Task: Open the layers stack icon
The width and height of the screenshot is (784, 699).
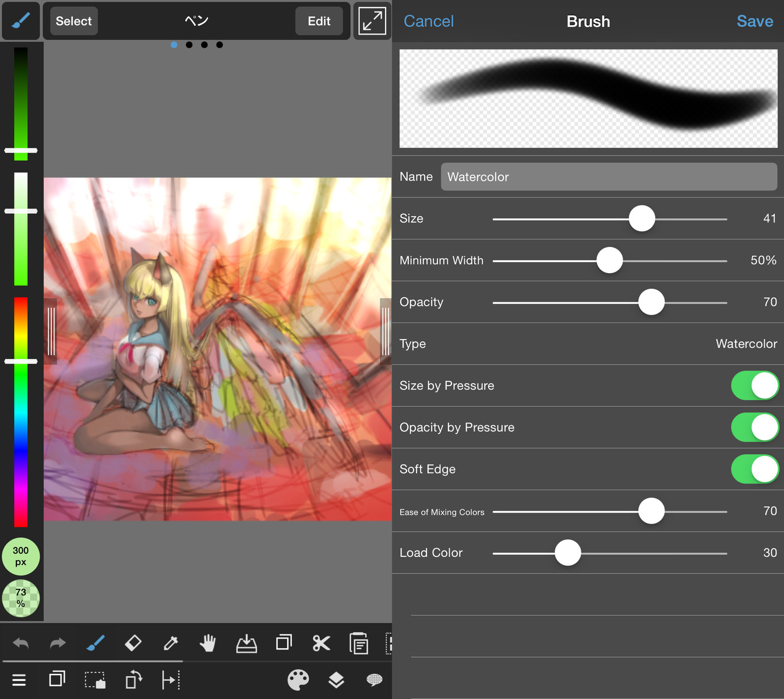Action: [336, 680]
